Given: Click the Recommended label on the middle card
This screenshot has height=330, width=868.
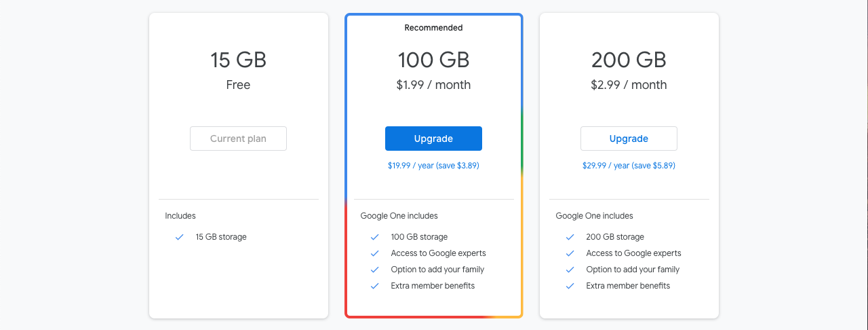Looking at the screenshot, I should 433,28.
